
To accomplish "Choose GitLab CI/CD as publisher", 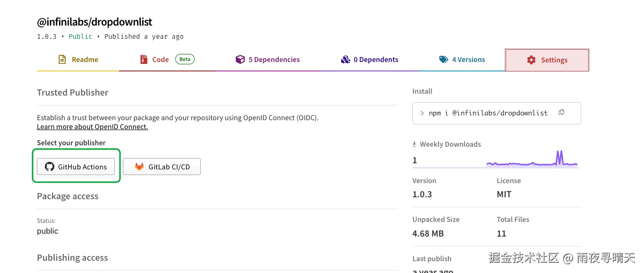I will pyautogui.click(x=162, y=167).
